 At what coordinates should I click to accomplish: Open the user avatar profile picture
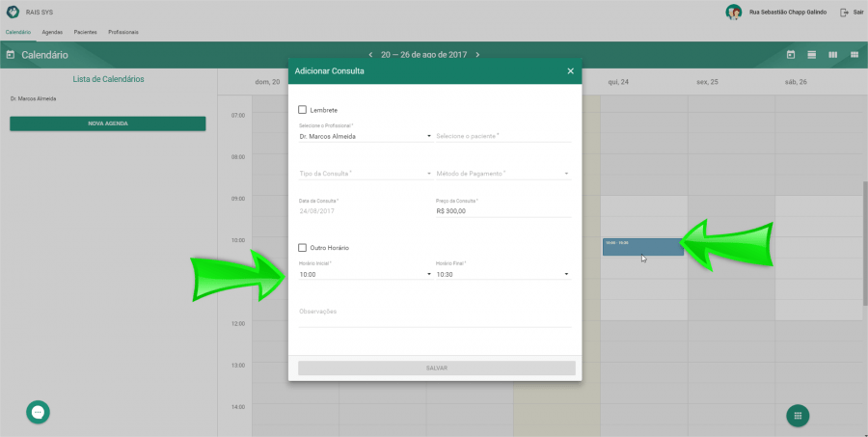(x=734, y=13)
